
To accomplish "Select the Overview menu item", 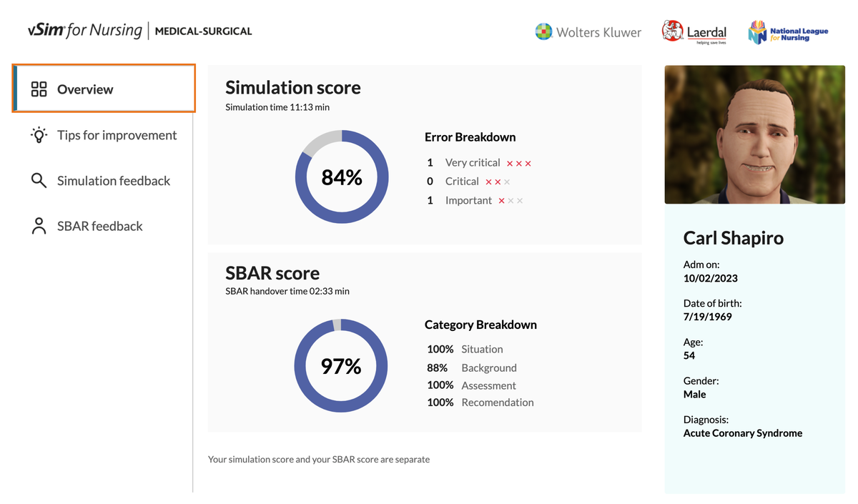I will pos(85,89).
